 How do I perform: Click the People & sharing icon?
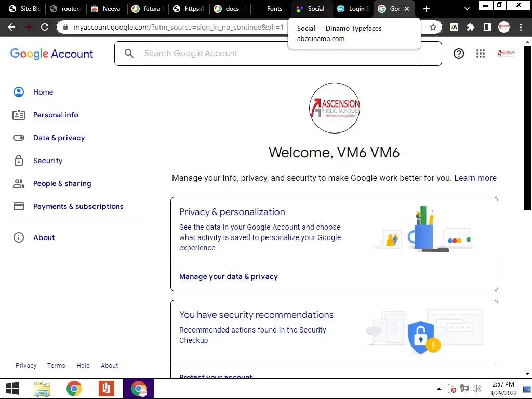(x=19, y=183)
